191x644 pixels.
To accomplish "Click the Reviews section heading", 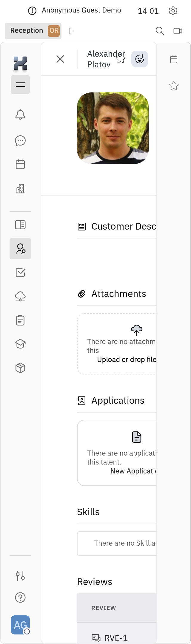I will coord(95,582).
